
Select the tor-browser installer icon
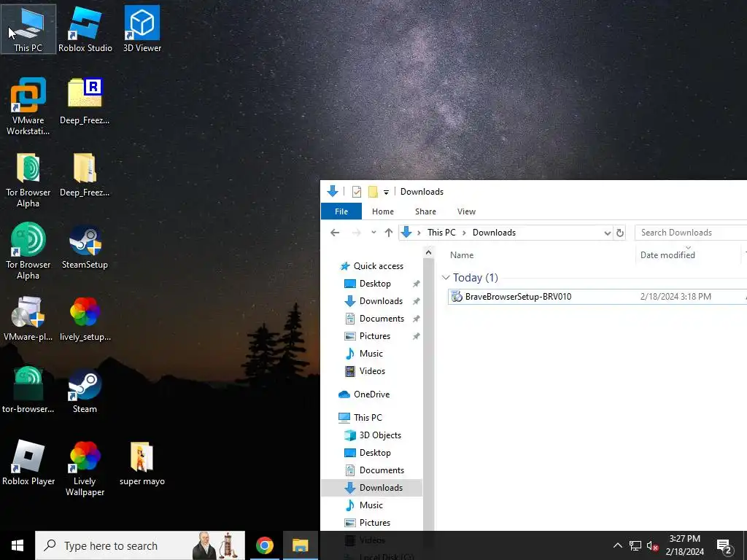[x=28, y=391]
